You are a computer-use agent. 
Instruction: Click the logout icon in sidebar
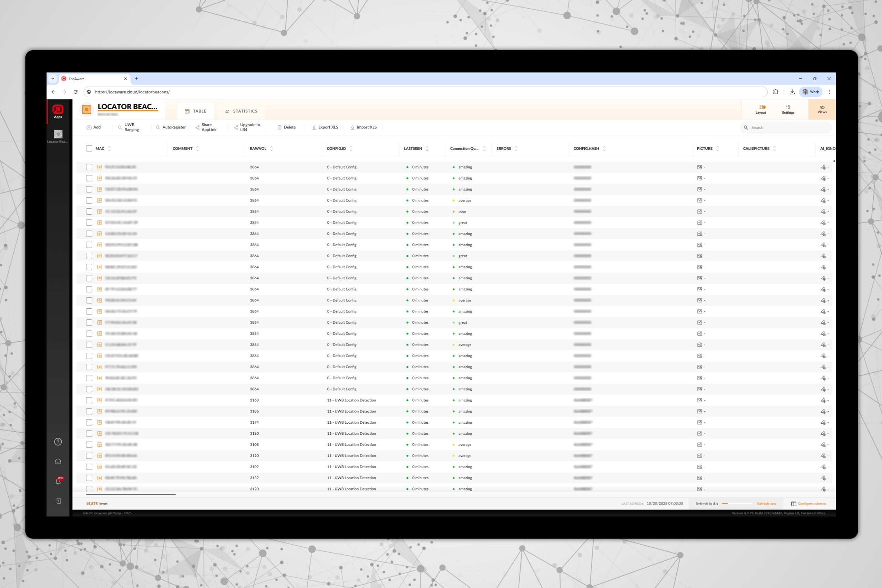[58, 501]
